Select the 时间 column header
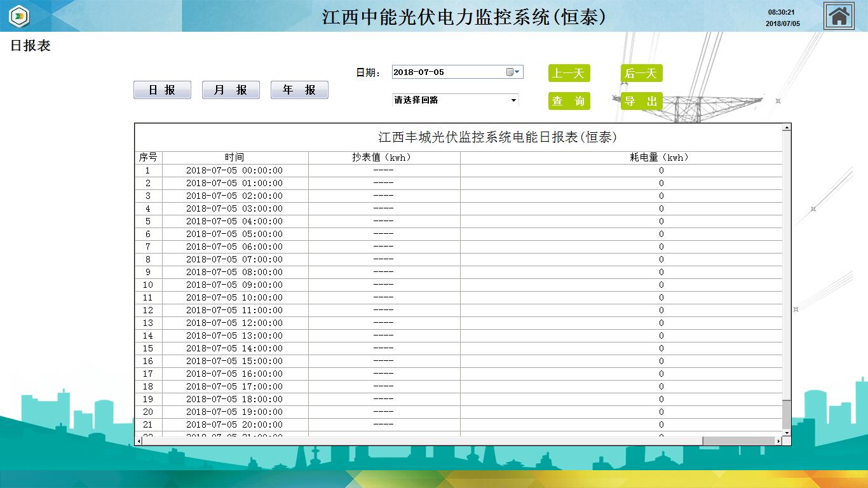Screen dimensions: 868x488 click(234, 158)
